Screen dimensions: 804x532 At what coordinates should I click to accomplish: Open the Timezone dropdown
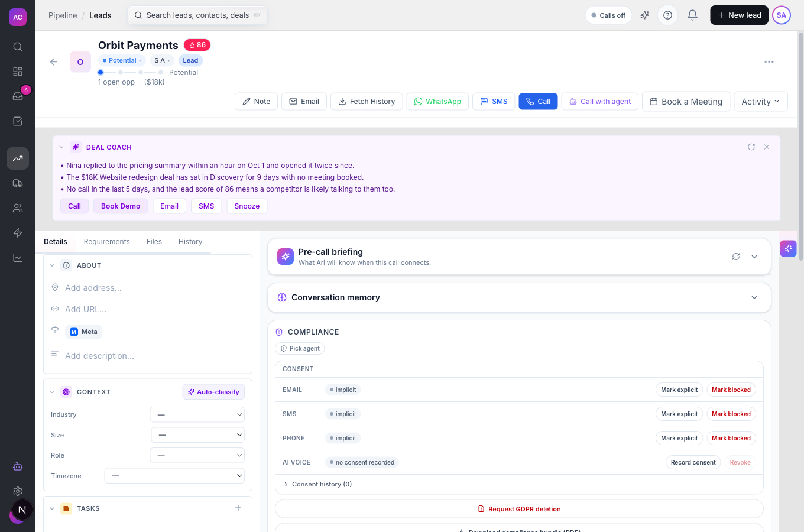pyautogui.click(x=174, y=476)
